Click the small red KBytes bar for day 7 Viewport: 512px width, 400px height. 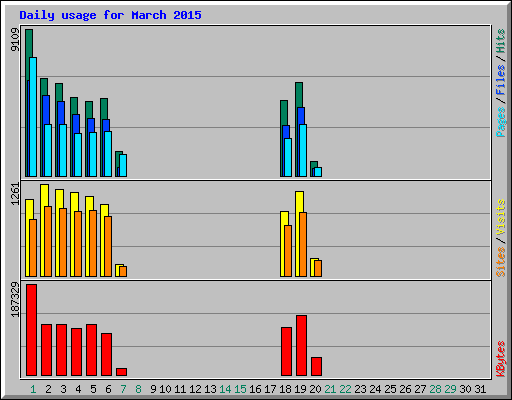(x=121, y=372)
